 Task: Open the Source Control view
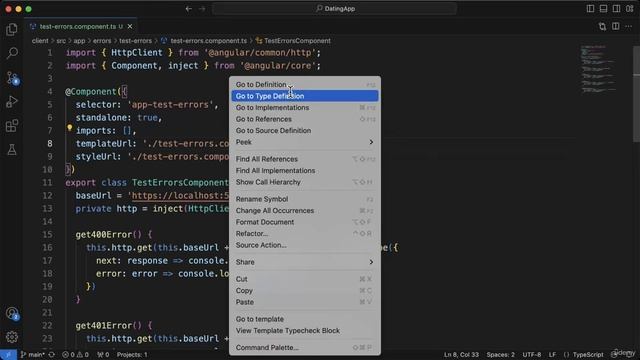tap(12, 78)
